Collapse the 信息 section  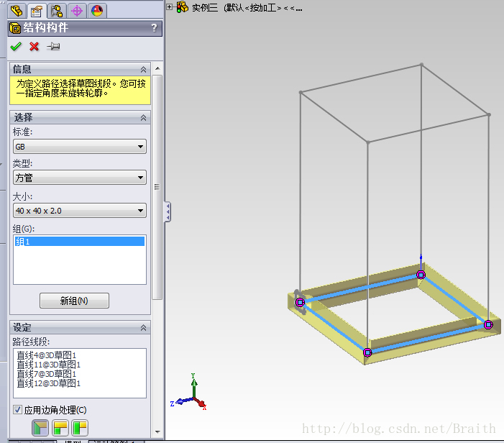coord(143,69)
